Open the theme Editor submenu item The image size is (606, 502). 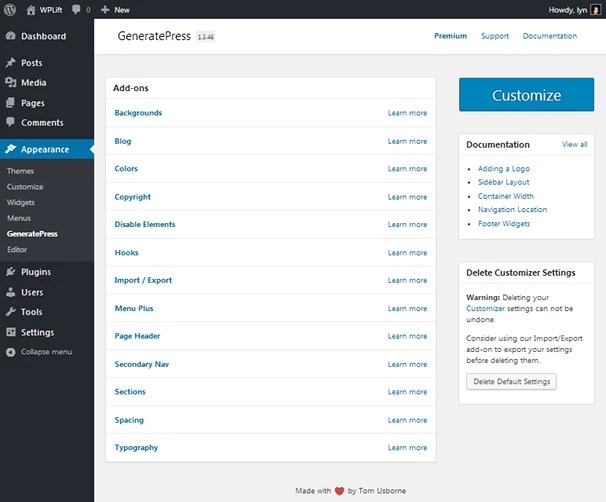point(17,249)
